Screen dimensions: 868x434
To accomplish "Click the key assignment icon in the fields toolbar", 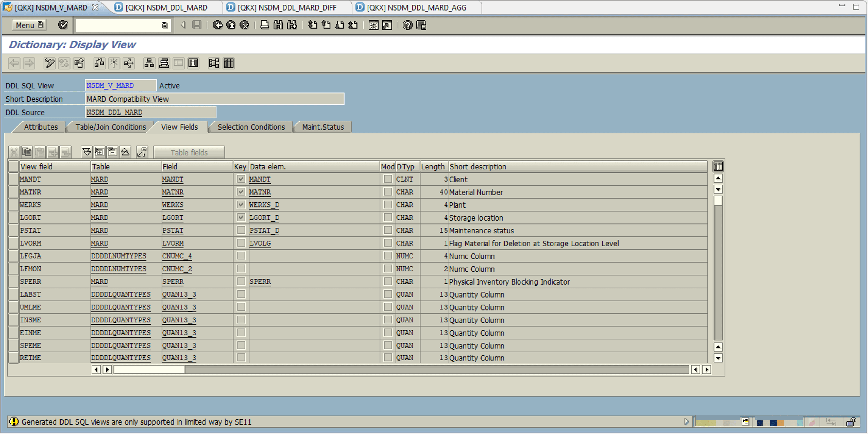I will [x=142, y=152].
